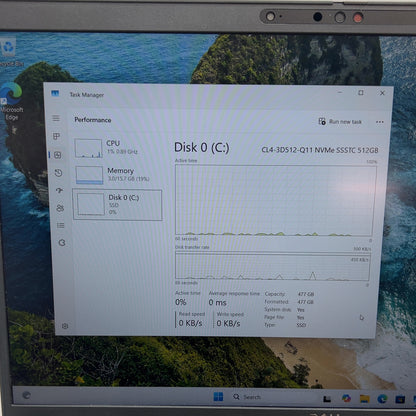Open the Details page icon in sidebar
Screen dimensions: 416x416
point(61,226)
